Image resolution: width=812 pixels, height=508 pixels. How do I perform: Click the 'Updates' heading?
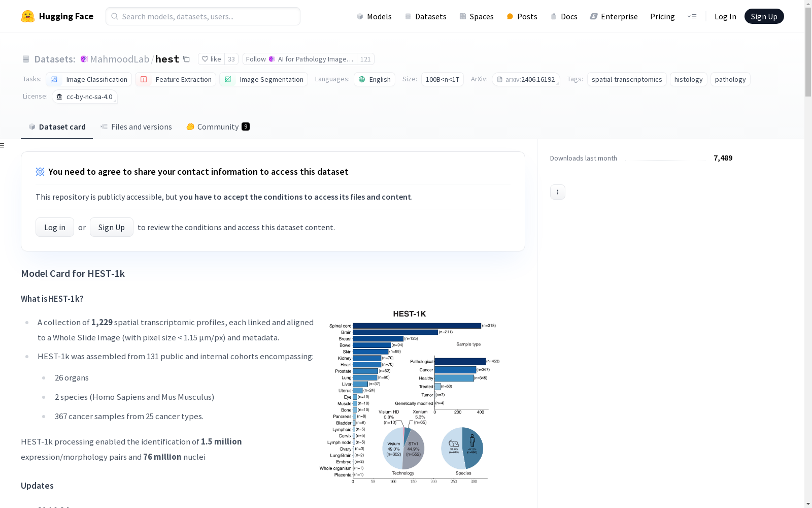pos(37,486)
